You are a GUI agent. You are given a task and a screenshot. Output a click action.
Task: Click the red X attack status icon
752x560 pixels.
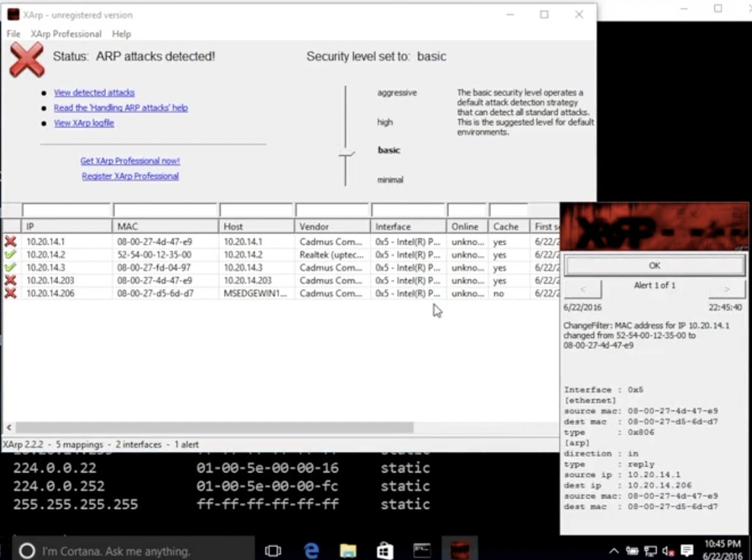click(x=27, y=60)
